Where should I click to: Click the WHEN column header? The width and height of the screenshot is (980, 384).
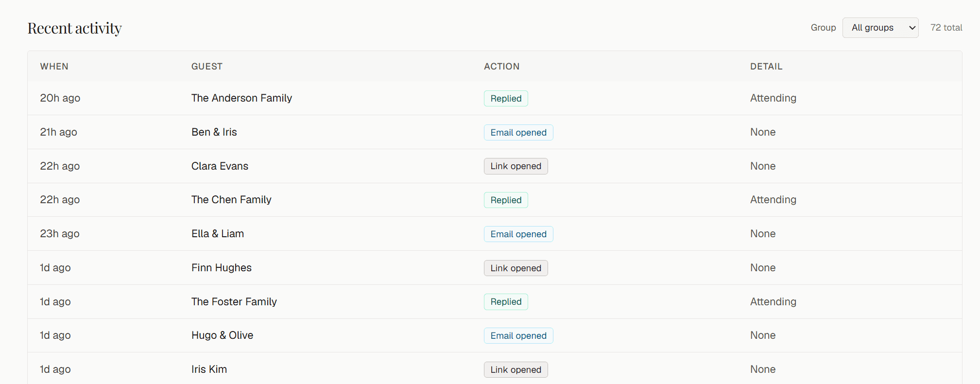[x=54, y=67]
